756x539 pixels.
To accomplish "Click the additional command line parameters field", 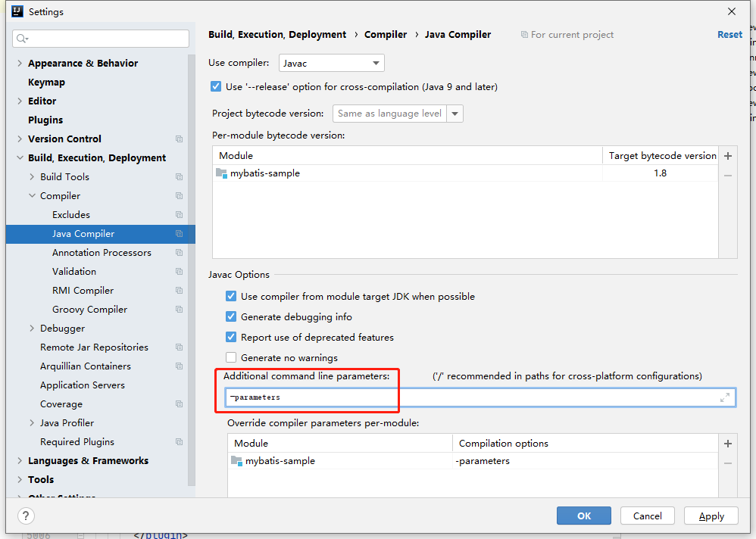I will click(480, 397).
